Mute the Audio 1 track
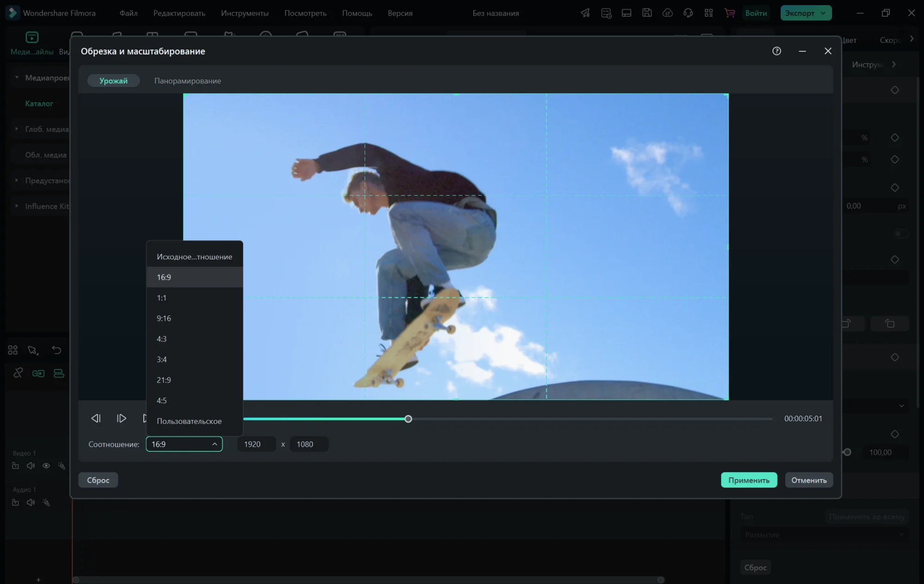 (x=31, y=502)
